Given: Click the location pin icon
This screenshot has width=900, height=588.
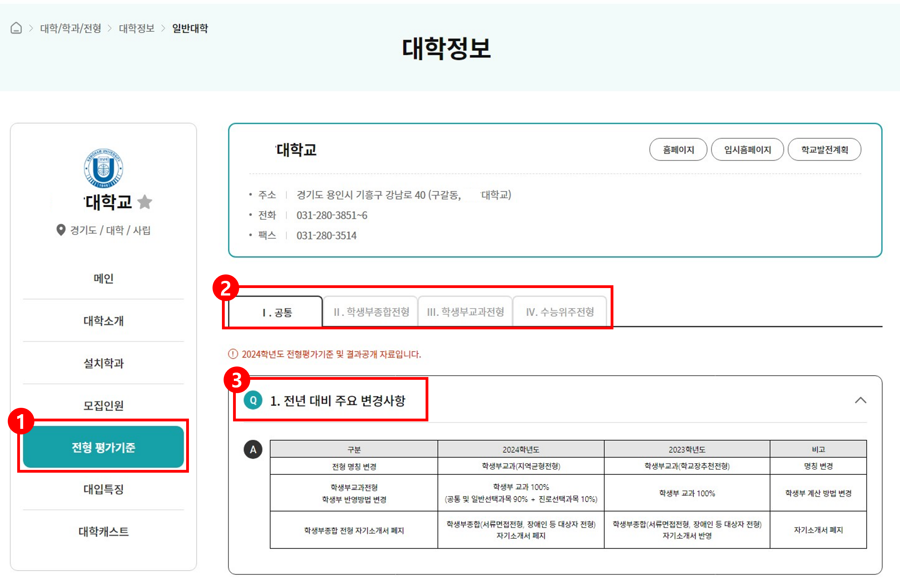Looking at the screenshot, I should [x=60, y=230].
